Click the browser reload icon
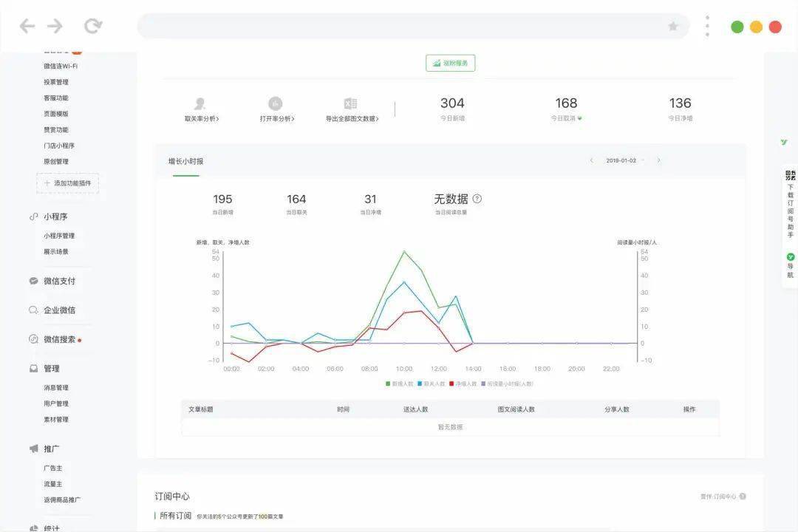 coord(93,25)
